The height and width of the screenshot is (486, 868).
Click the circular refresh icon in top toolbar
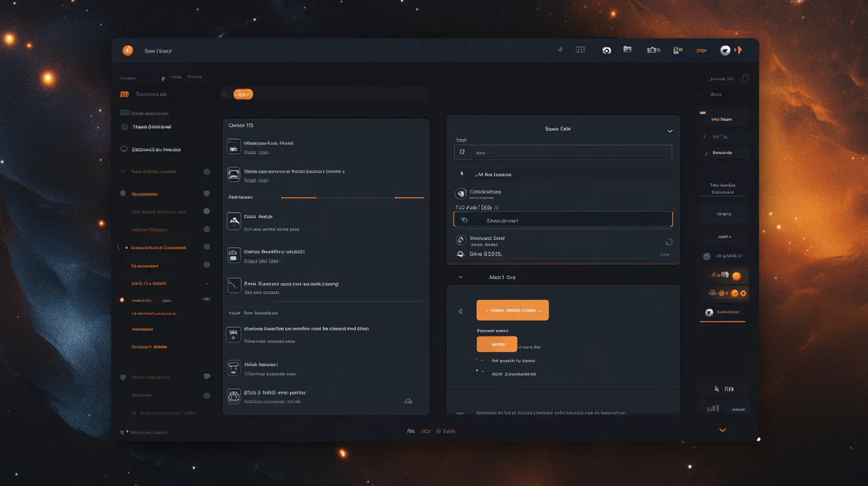pyautogui.click(x=606, y=51)
